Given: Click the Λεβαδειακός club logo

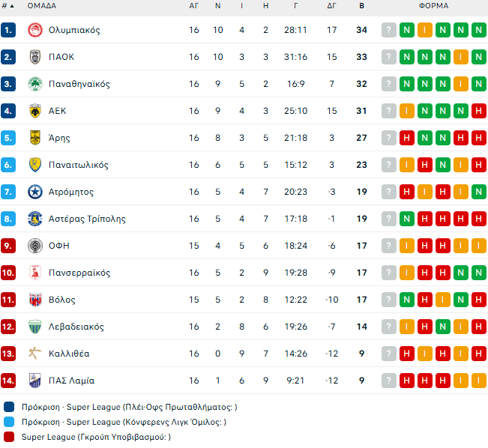Looking at the screenshot, I should coord(34,327).
